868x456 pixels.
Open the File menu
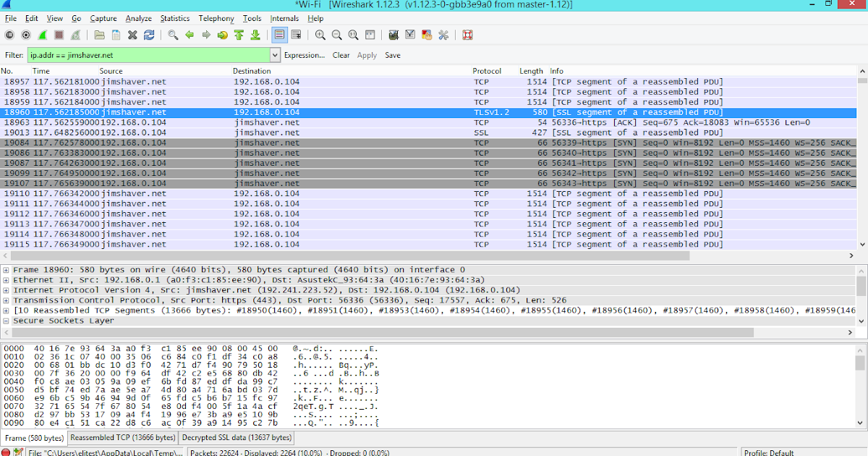click(x=11, y=18)
